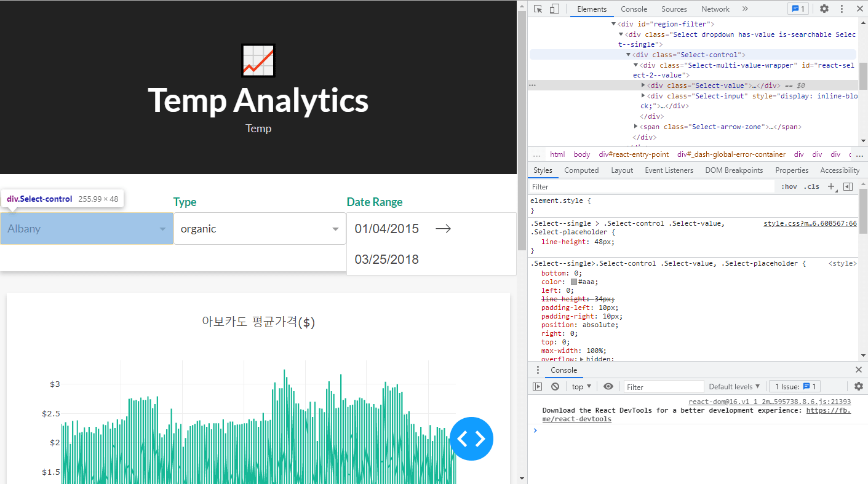Switch to the Network tab

pos(715,9)
